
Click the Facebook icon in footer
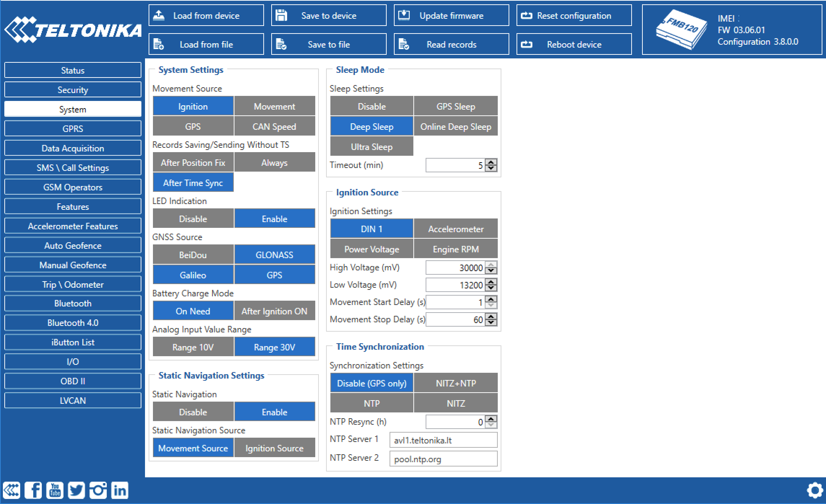point(33,490)
